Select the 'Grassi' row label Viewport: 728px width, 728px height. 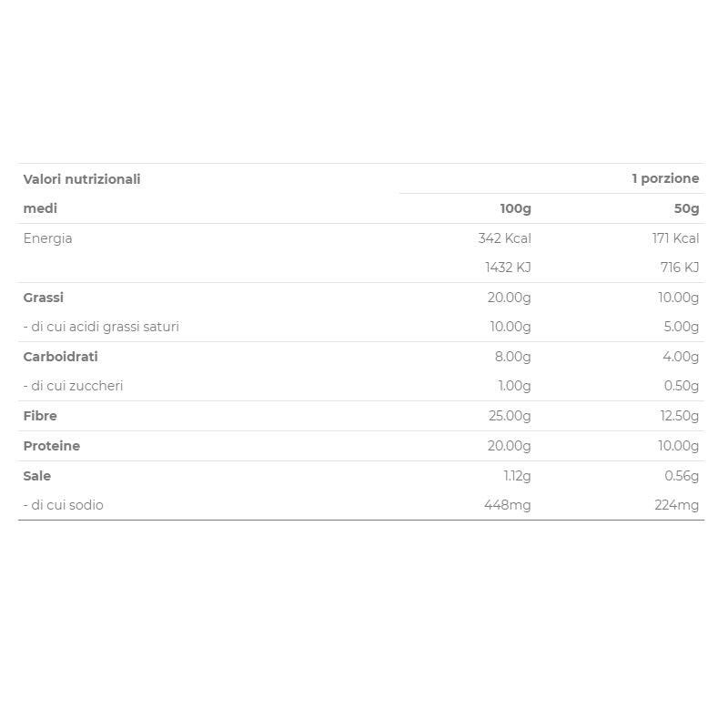44,298
